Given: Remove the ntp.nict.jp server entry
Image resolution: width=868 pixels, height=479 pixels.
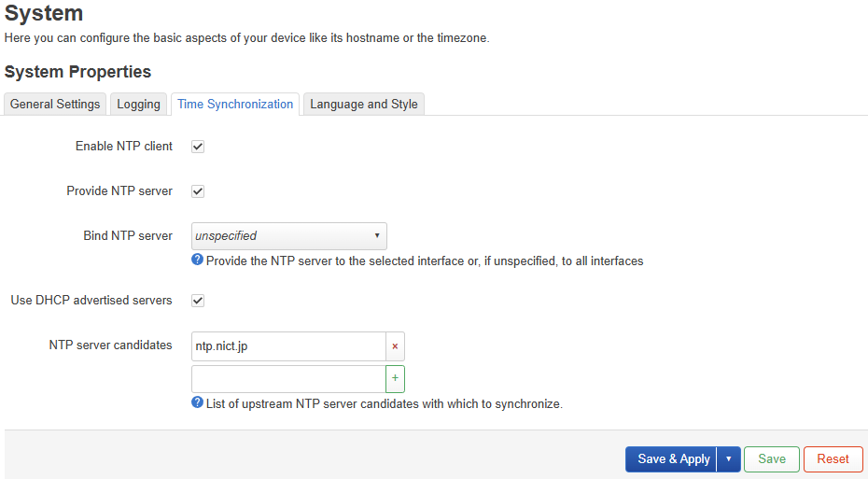Looking at the screenshot, I should coord(395,346).
